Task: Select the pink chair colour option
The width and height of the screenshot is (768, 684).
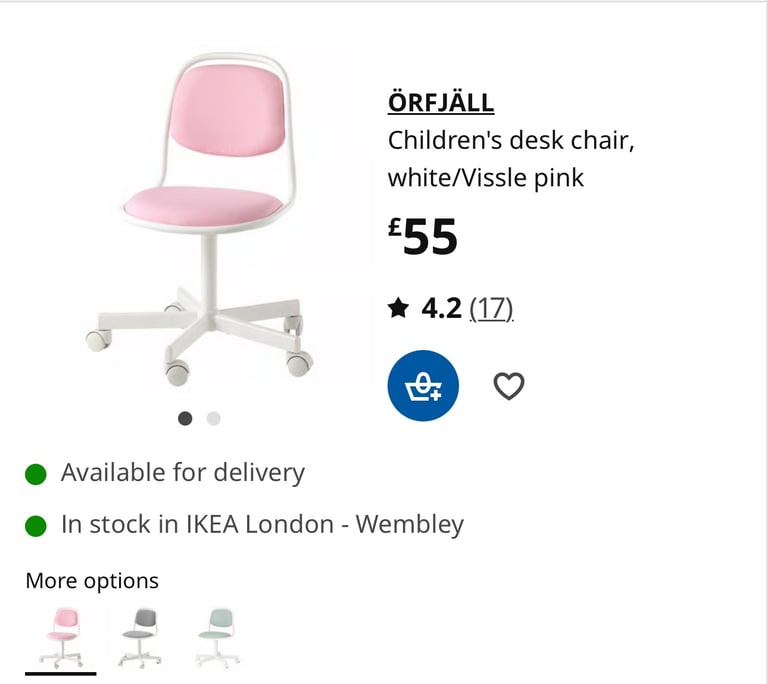Action: (x=61, y=638)
